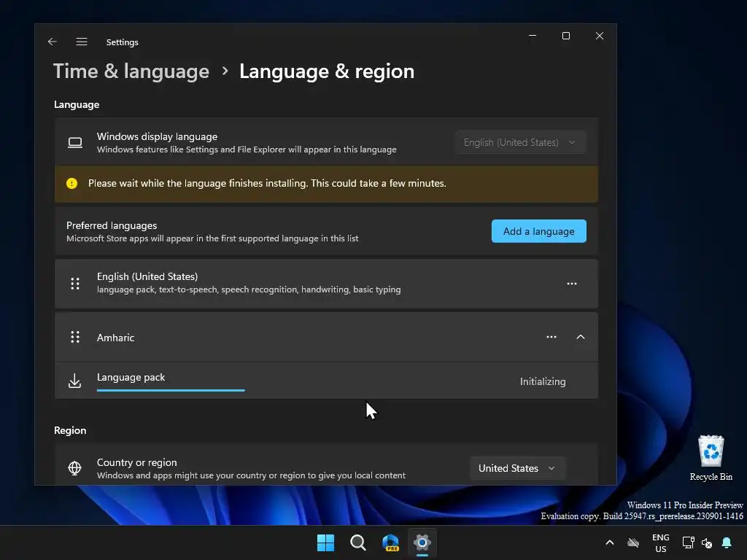Screen dimensions: 747x560
Task: Open the notifications bell
Action: pyautogui.click(x=727, y=542)
